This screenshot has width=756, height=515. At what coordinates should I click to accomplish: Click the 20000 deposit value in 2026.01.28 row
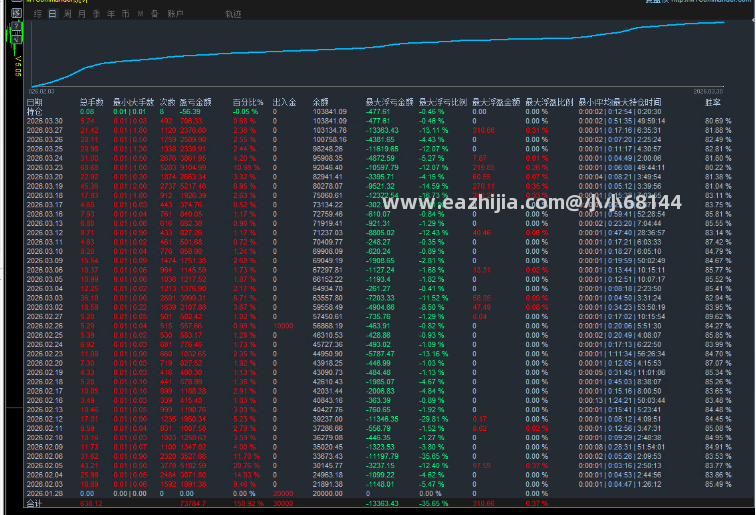coord(283,494)
